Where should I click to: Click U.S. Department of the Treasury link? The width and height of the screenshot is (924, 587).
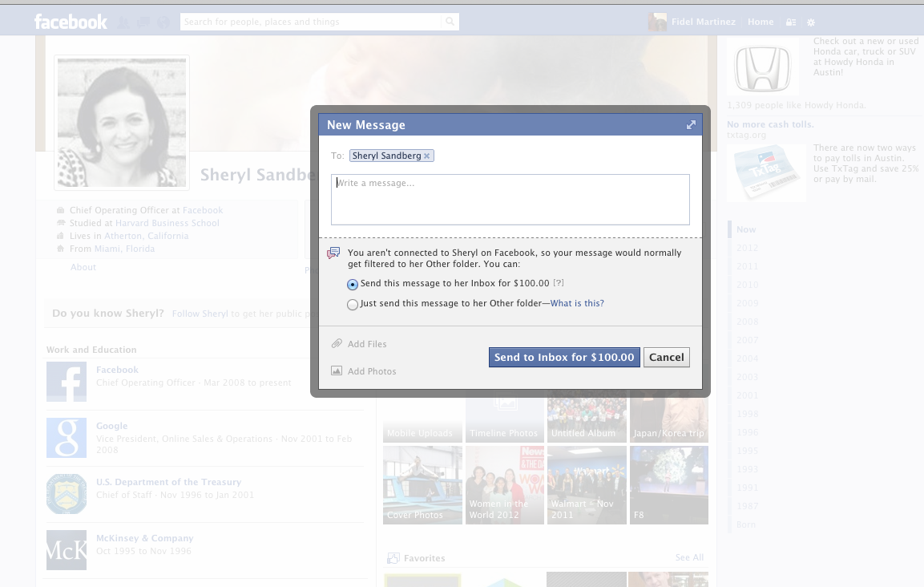click(x=168, y=482)
